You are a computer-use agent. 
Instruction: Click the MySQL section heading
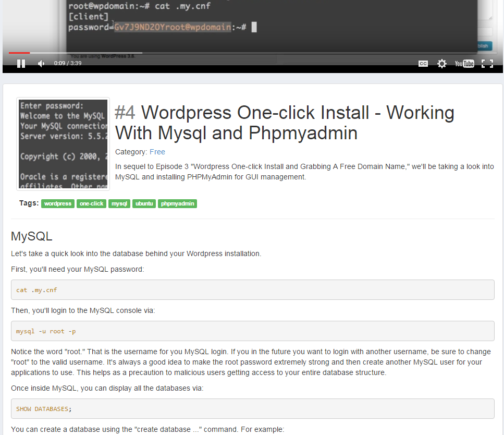click(31, 236)
